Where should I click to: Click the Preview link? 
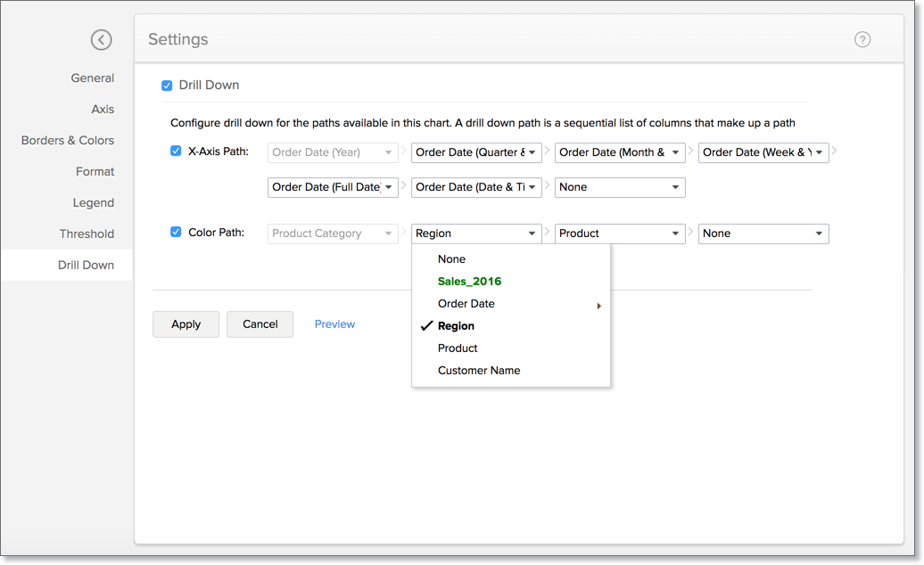coord(334,324)
